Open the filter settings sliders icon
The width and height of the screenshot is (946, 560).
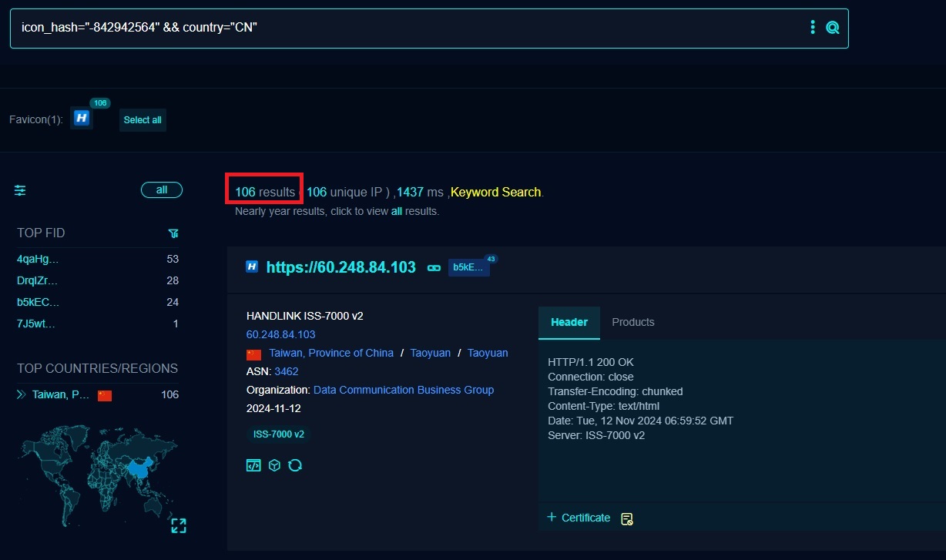click(x=20, y=190)
